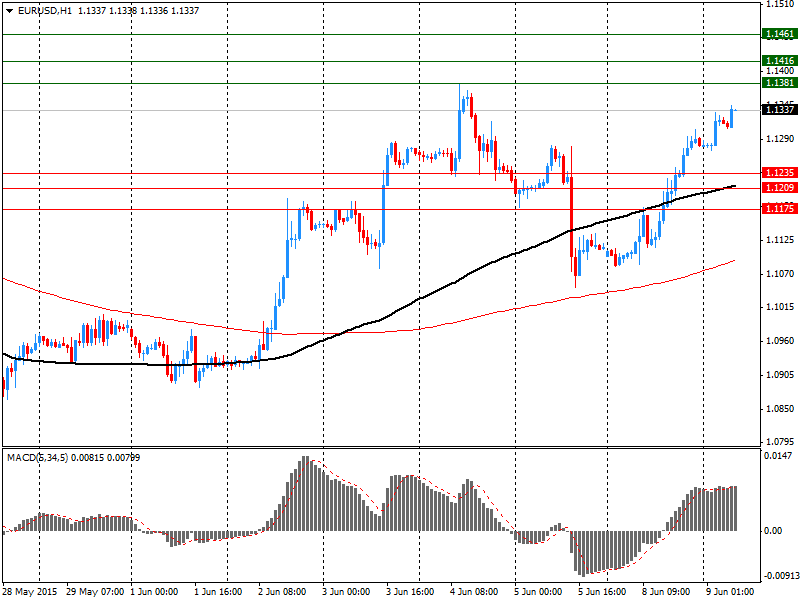Click the 1.1070 price scale value

[x=780, y=274]
